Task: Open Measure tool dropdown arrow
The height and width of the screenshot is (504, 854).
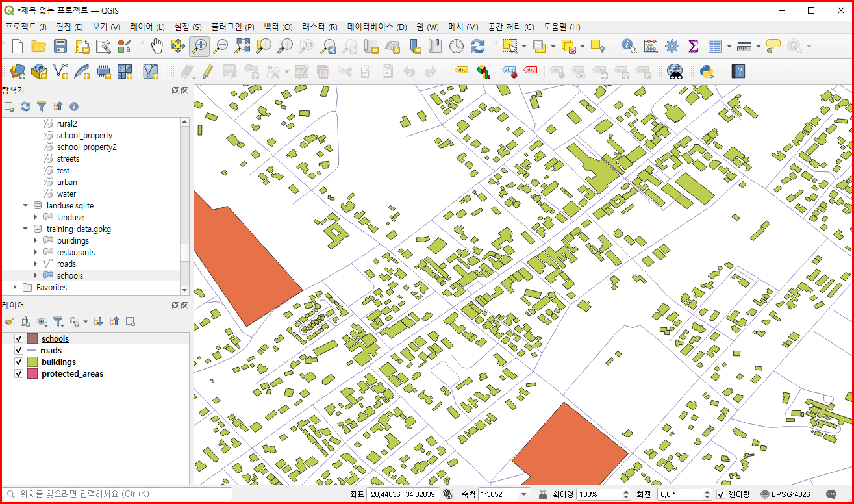Action: coord(759,46)
